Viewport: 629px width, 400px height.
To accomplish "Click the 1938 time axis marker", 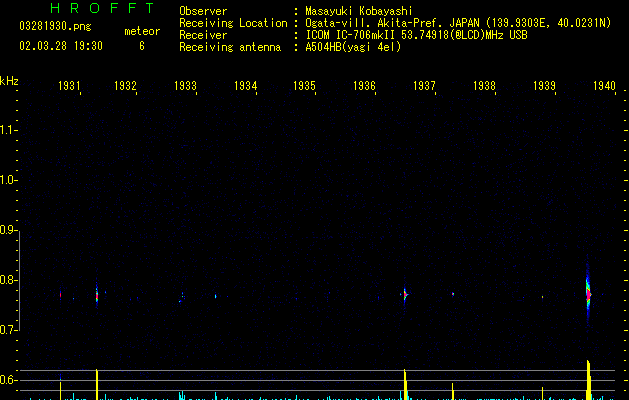I will coord(484,86).
